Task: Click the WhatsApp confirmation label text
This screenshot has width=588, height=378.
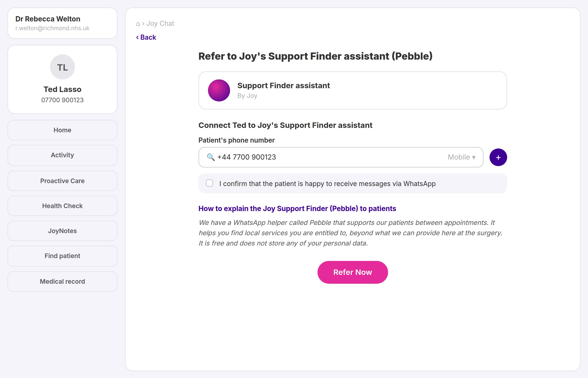Action: 327,184
